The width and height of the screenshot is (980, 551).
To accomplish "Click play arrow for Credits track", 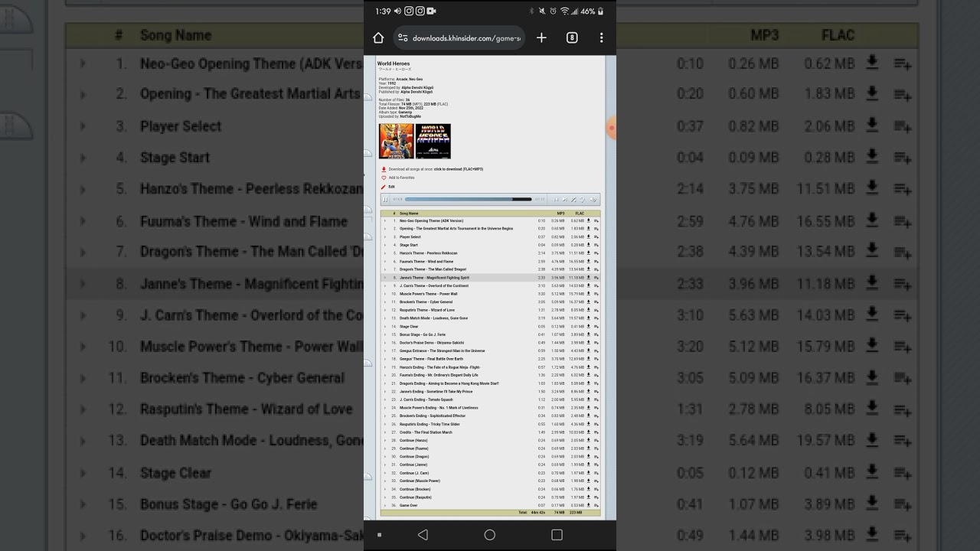I will click(385, 432).
